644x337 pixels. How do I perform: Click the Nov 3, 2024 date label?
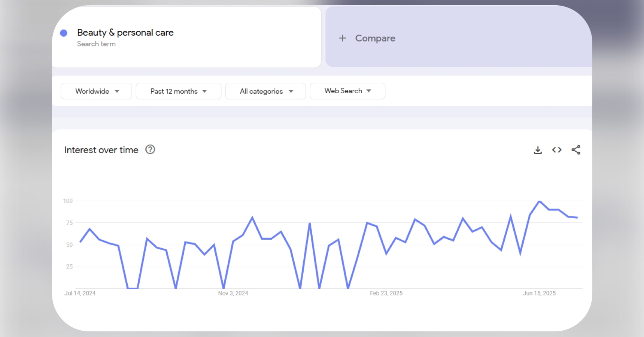coord(233,293)
